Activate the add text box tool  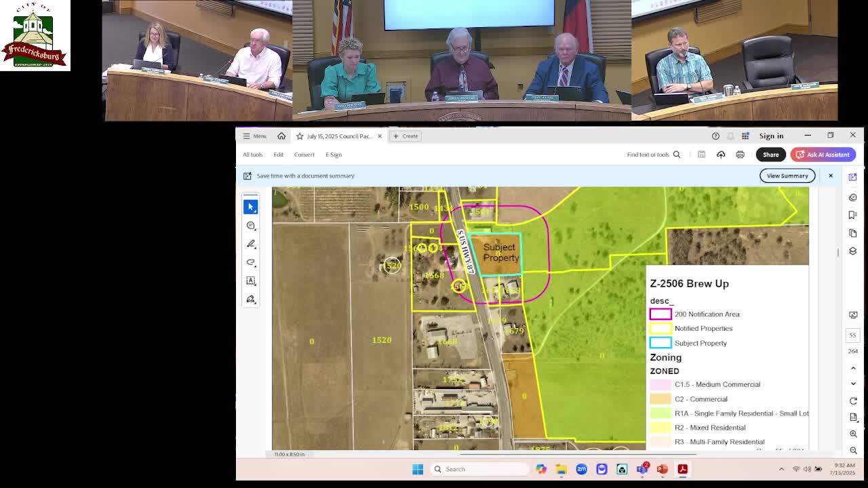(251, 281)
